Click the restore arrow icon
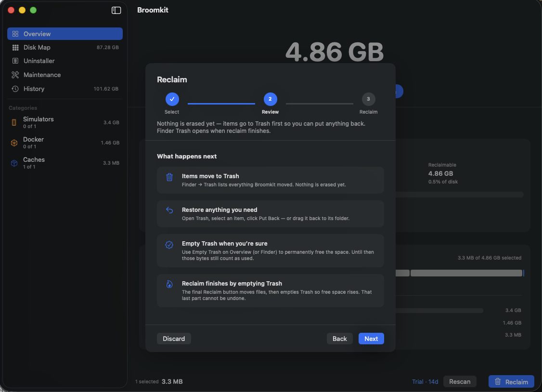 [x=169, y=210]
